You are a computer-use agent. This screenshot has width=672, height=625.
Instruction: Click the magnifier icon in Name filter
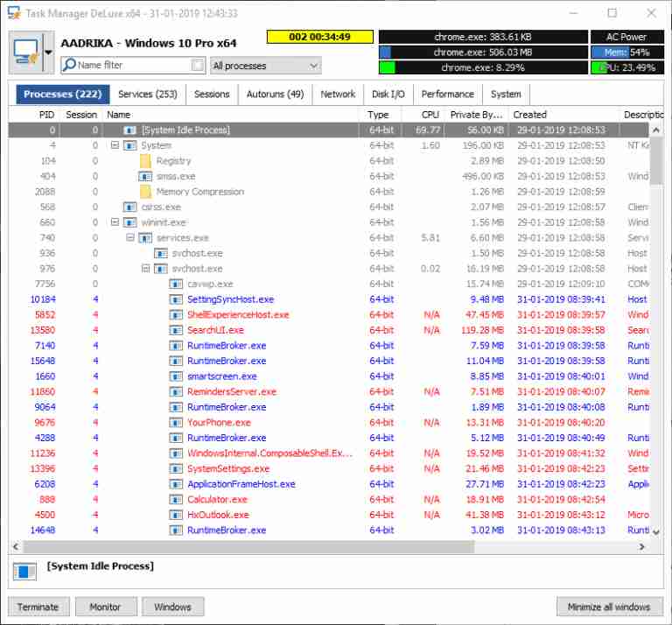[x=69, y=65]
